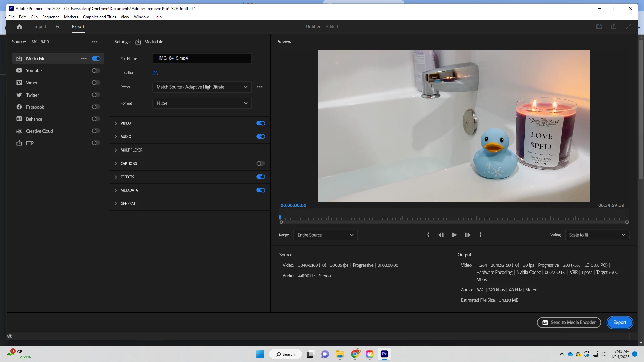Click the Set Out Point bracket icon
The image size is (644, 362).
tap(480, 235)
